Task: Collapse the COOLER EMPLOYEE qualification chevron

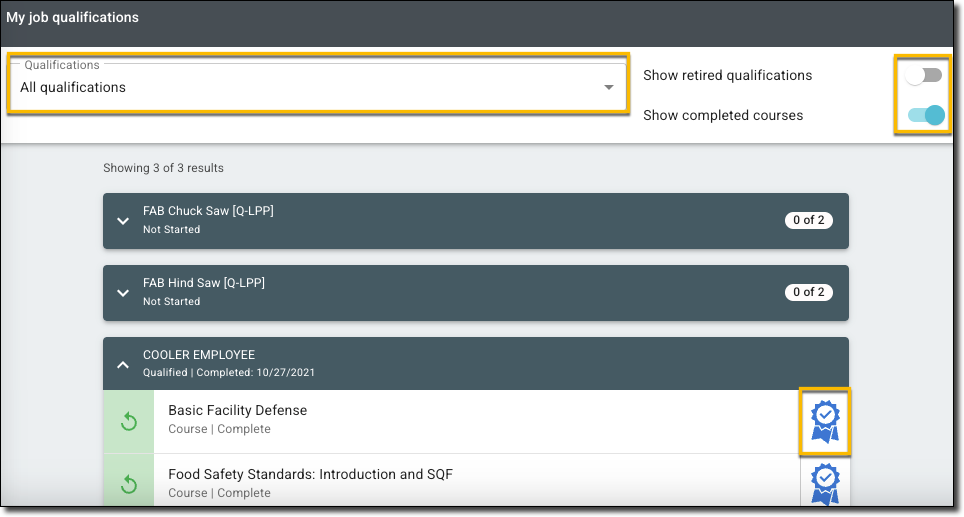Action: 123,365
